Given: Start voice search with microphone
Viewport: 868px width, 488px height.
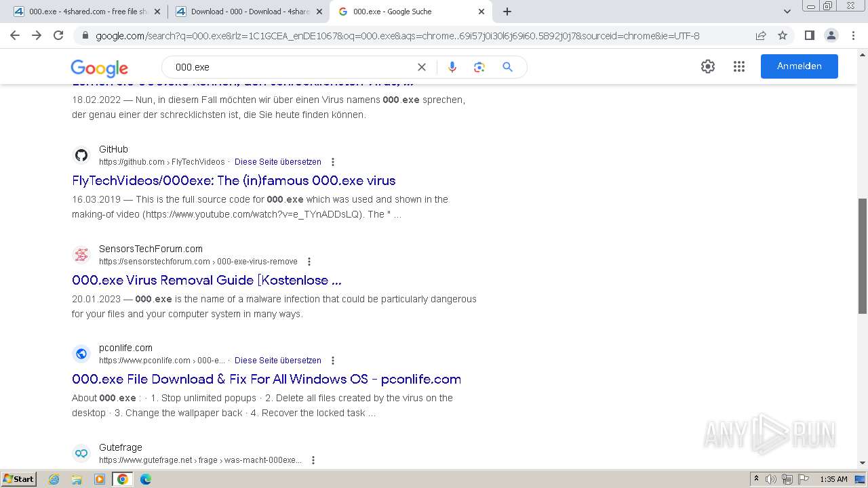Looking at the screenshot, I should tap(452, 67).
